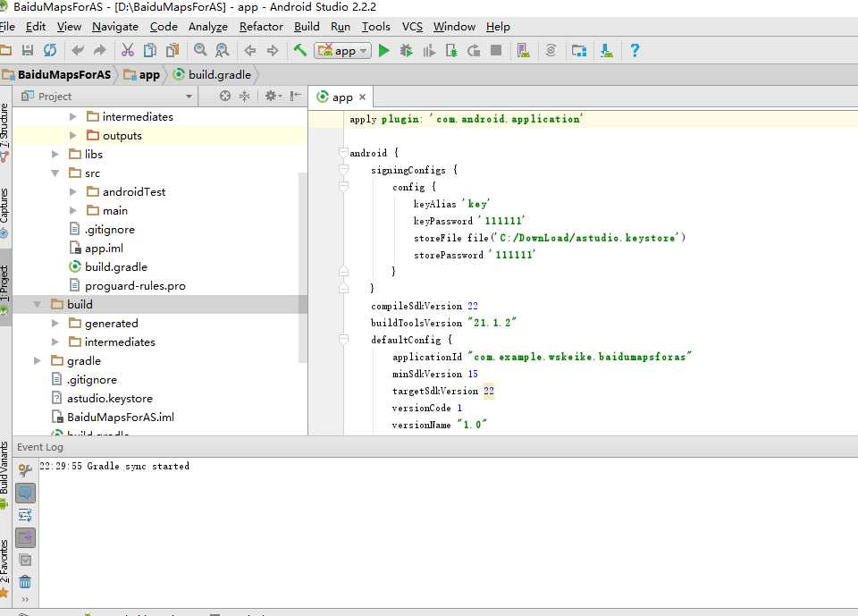Screen dimensions: 858x616
Task: Expand the libs folder
Action: pos(55,154)
